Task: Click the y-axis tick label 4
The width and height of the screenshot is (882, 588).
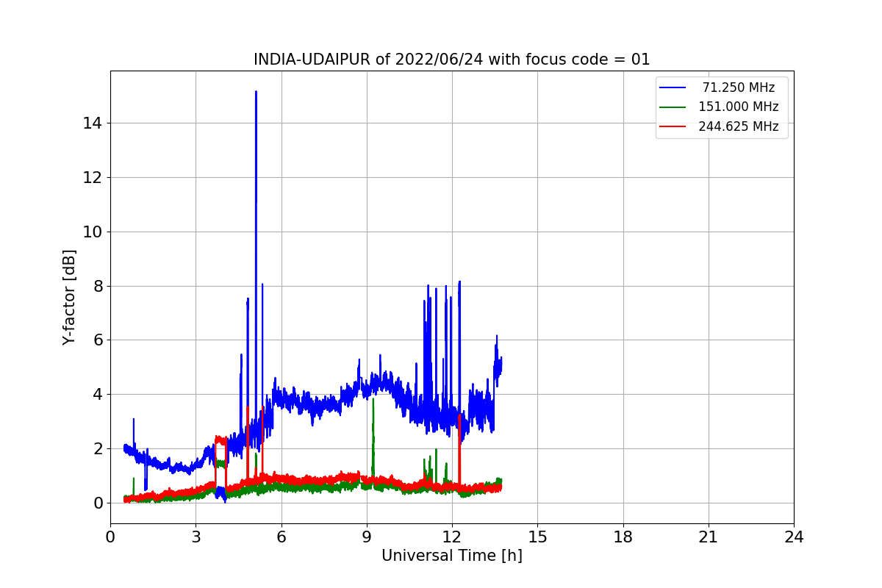Action: [96, 394]
